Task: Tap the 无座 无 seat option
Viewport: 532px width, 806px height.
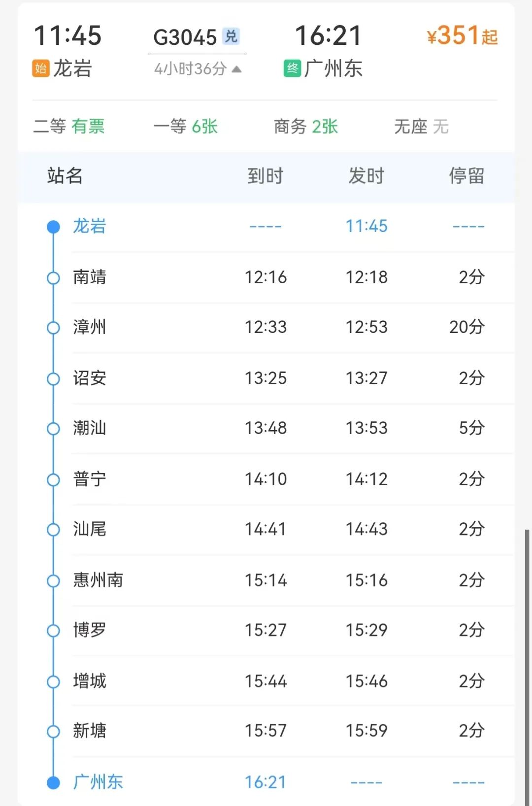Action: (x=421, y=127)
